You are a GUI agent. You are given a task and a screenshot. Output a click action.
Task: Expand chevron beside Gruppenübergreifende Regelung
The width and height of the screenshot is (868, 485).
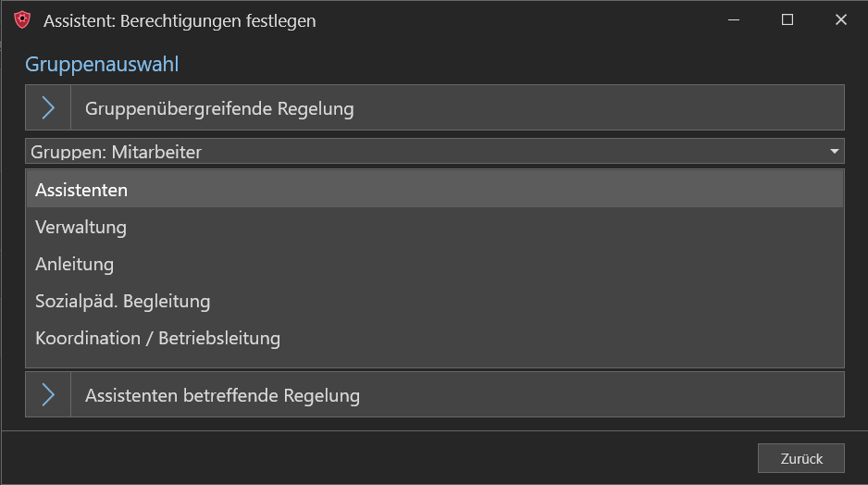[48, 108]
